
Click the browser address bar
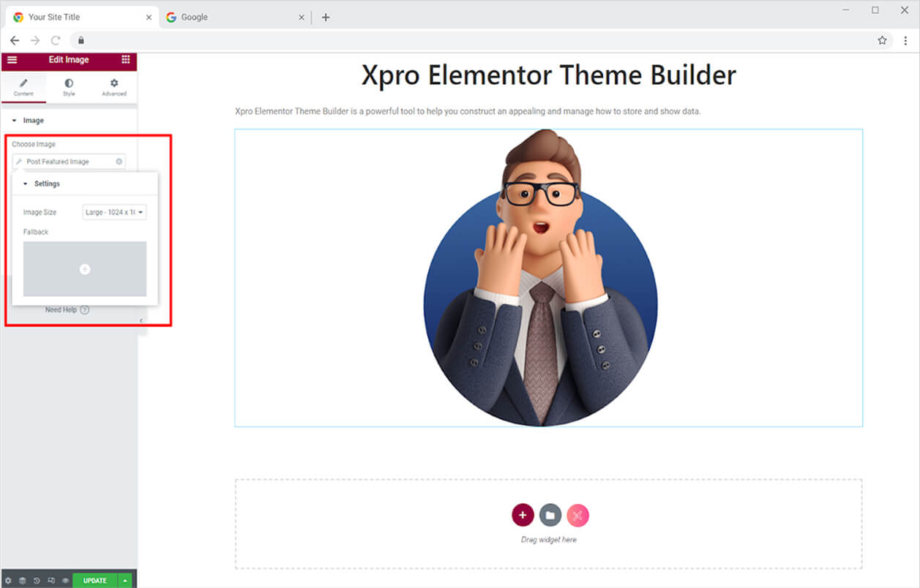482,40
